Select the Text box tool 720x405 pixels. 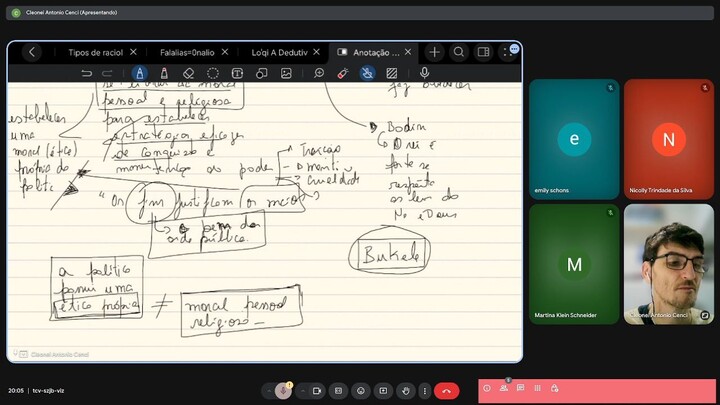pos(237,73)
